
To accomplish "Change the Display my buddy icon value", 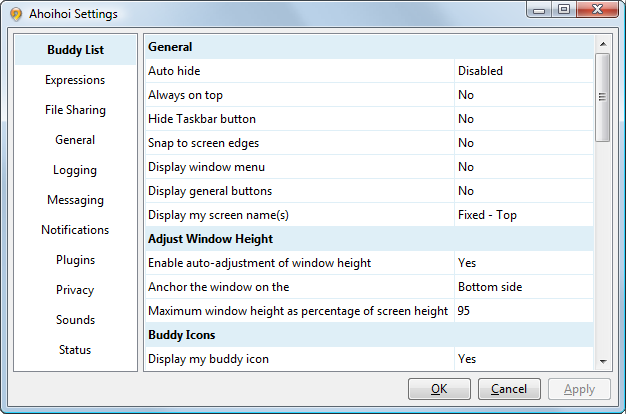I will tap(524, 359).
